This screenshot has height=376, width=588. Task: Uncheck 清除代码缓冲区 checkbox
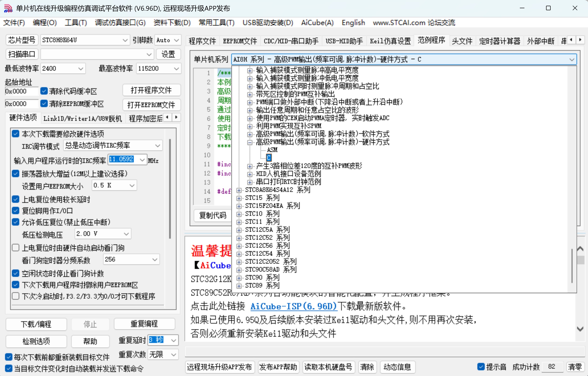click(x=44, y=91)
